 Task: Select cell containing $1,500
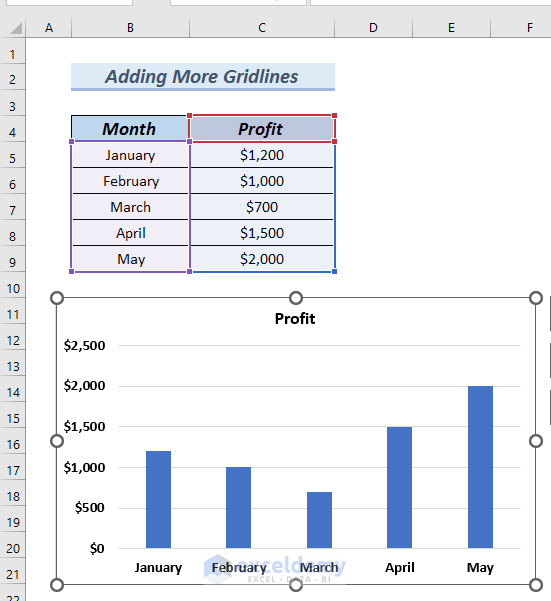point(262,233)
